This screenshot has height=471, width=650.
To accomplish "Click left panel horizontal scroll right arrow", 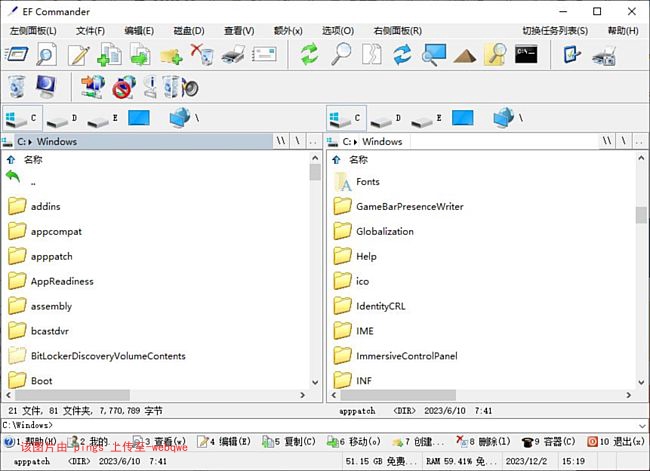I will pyautogui.click(x=303, y=395).
